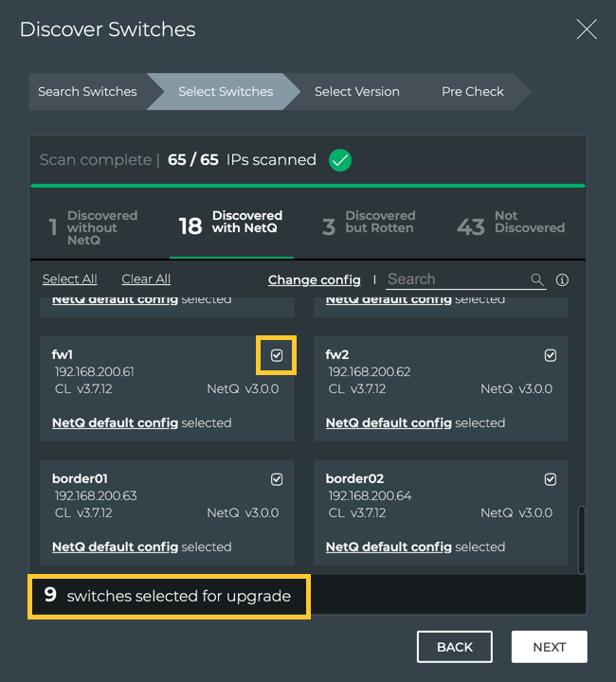The height and width of the screenshot is (682, 616).
Task: Toggle the border02 selection checkbox
Action: (551, 479)
